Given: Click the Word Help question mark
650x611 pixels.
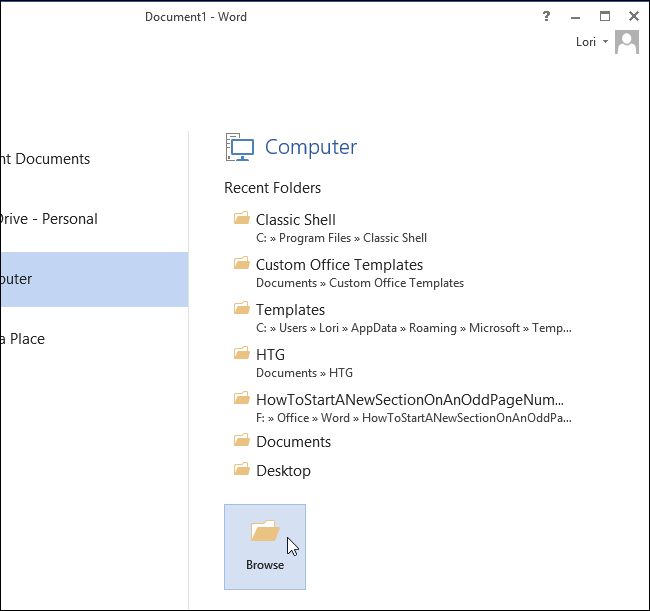Looking at the screenshot, I should [x=546, y=16].
